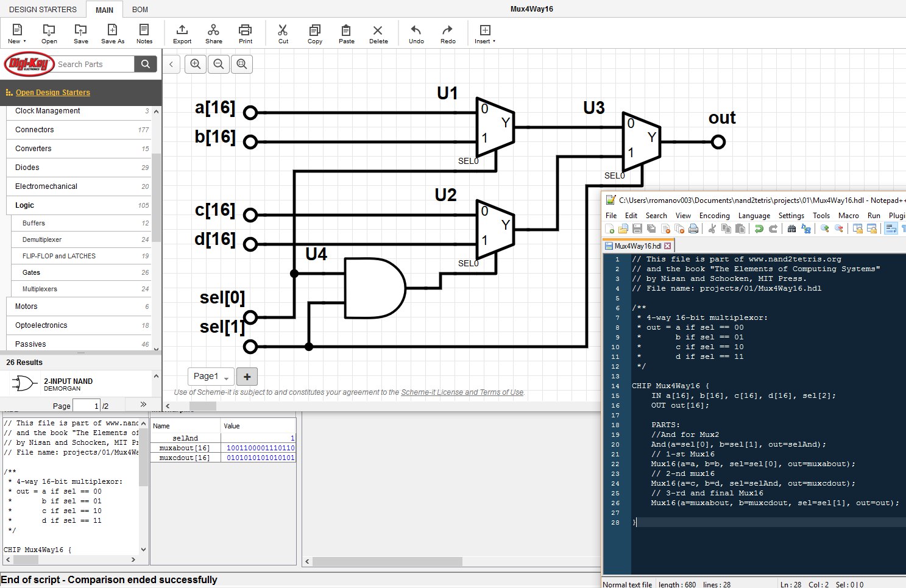Zoom out on the schematic canvas
The width and height of the screenshot is (906, 588).
pyautogui.click(x=219, y=64)
